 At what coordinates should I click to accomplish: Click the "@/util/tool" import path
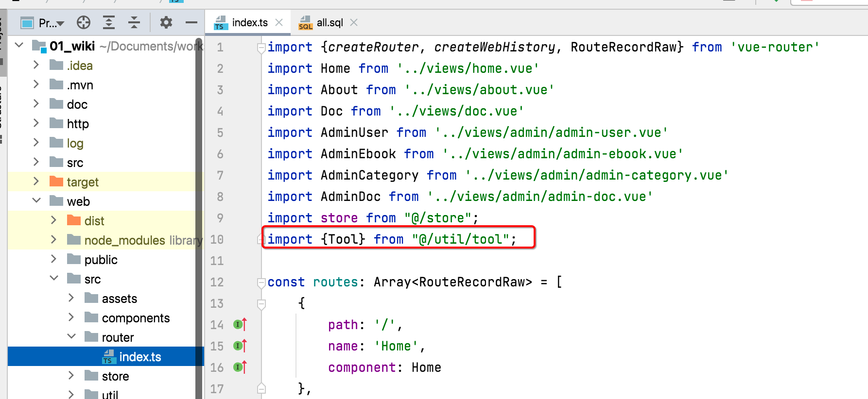tap(460, 239)
